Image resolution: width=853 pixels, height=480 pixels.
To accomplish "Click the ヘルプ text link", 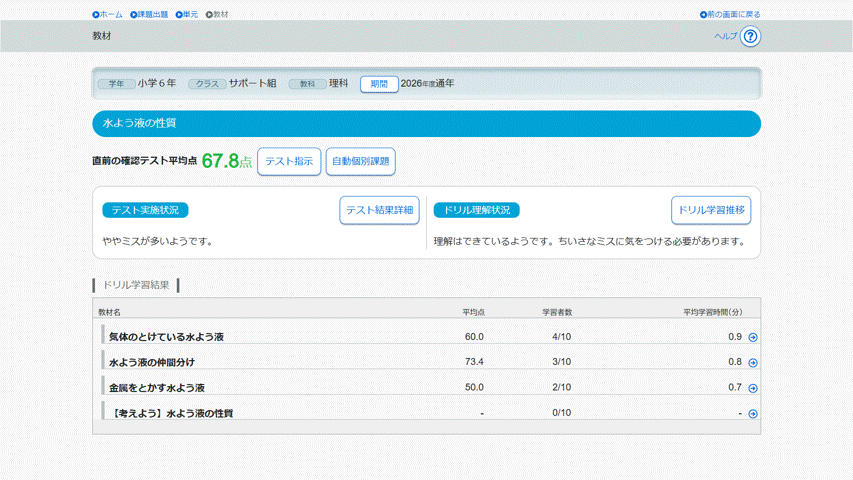I will (x=725, y=36).
